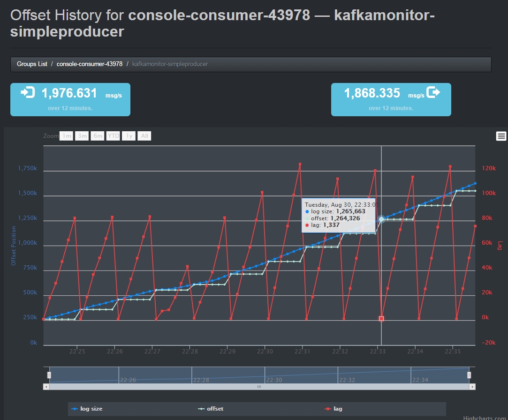This screenshot has height=420, width=508.
Task: Click the tooltip showing lag: 1,337
Action: 339,215
